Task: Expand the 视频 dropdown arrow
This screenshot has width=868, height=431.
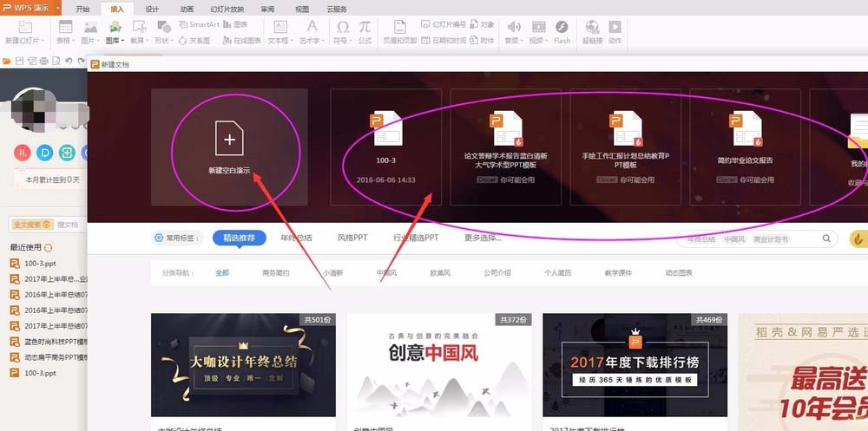Action: click(548, 41)
